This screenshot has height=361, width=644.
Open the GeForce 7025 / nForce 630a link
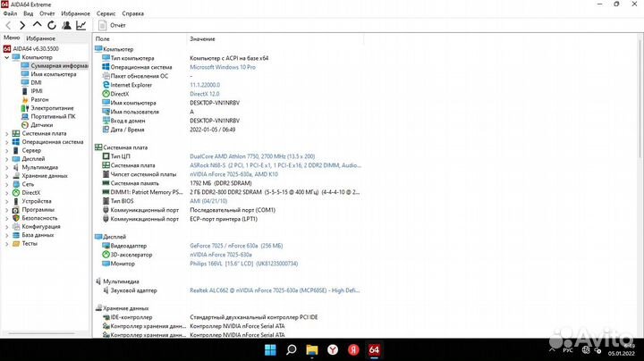pyautogui.click(x=236, y=246)
